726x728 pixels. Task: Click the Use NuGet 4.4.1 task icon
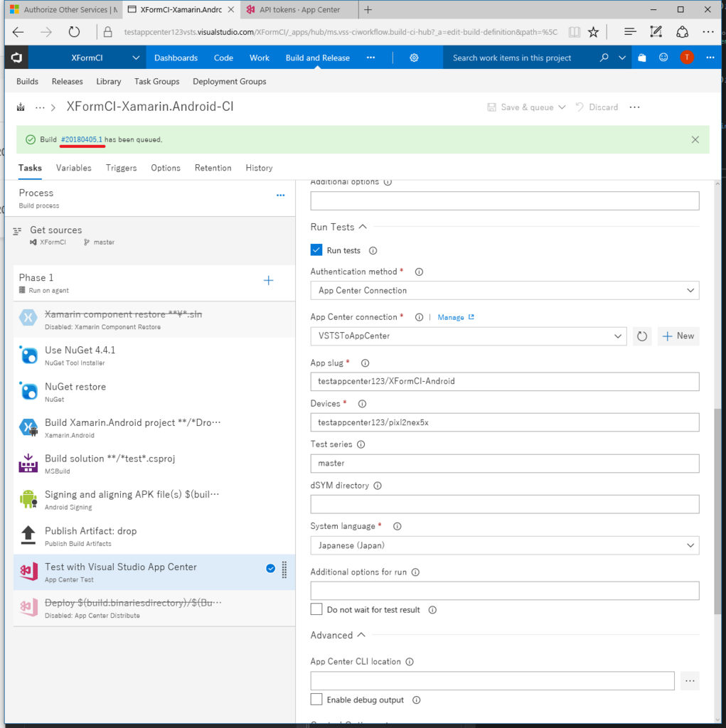28,355
